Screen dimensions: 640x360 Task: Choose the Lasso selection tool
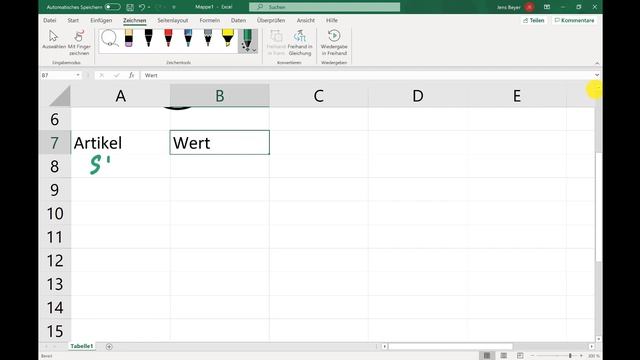[x=110, y=38]
